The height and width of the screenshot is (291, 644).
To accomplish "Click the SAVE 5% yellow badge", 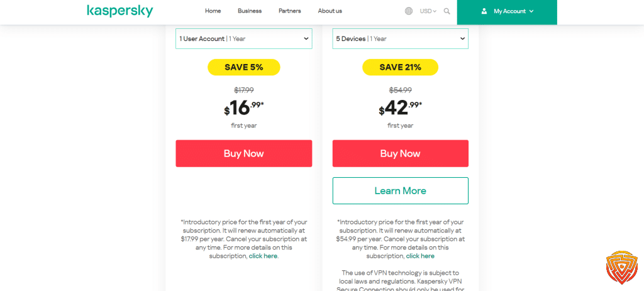I will (x=244, y=67).
